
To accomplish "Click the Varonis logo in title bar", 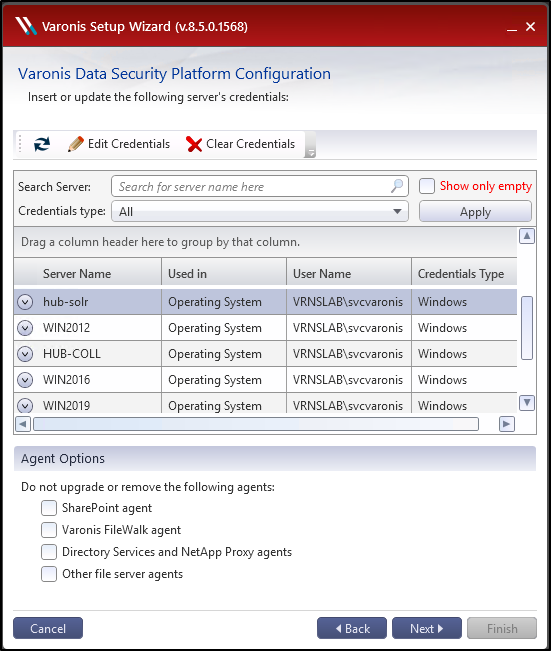I will coord(26,26).
